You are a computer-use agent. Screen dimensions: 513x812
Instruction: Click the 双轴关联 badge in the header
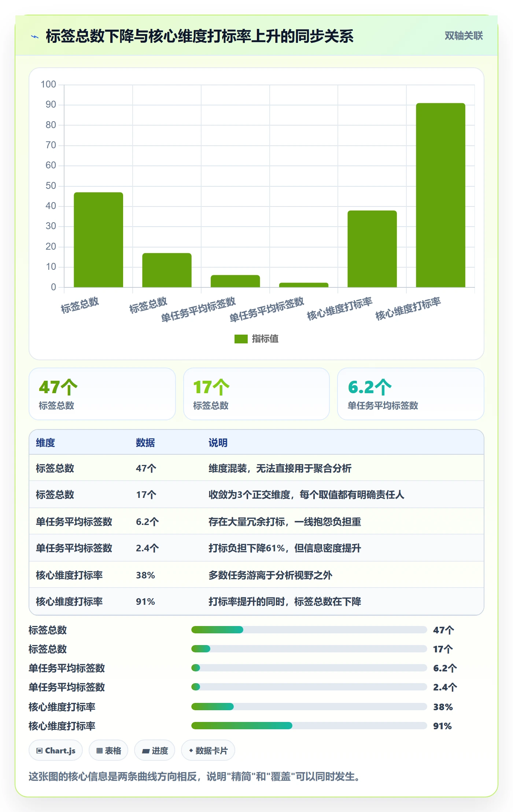coord(464,36)
